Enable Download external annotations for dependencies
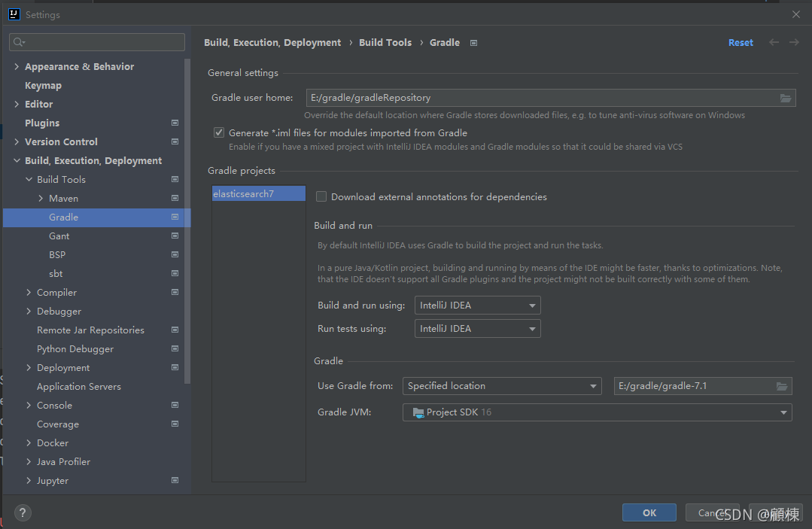 point(321,196)
